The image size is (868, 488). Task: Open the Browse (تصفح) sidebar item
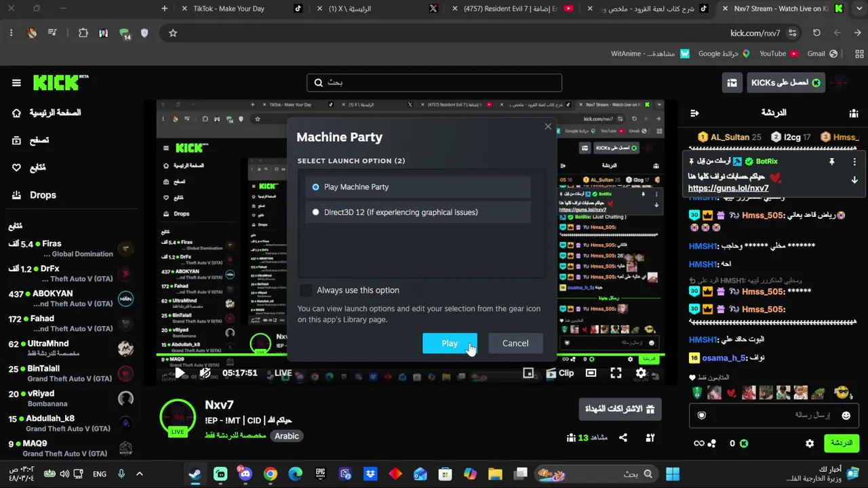(x=31, y=140)
